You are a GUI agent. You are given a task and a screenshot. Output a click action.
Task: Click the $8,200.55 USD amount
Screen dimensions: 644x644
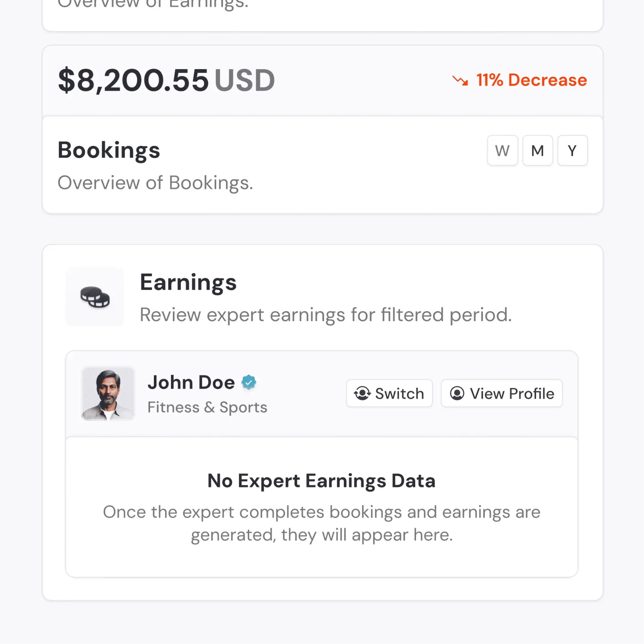click(x=166, y=80)
